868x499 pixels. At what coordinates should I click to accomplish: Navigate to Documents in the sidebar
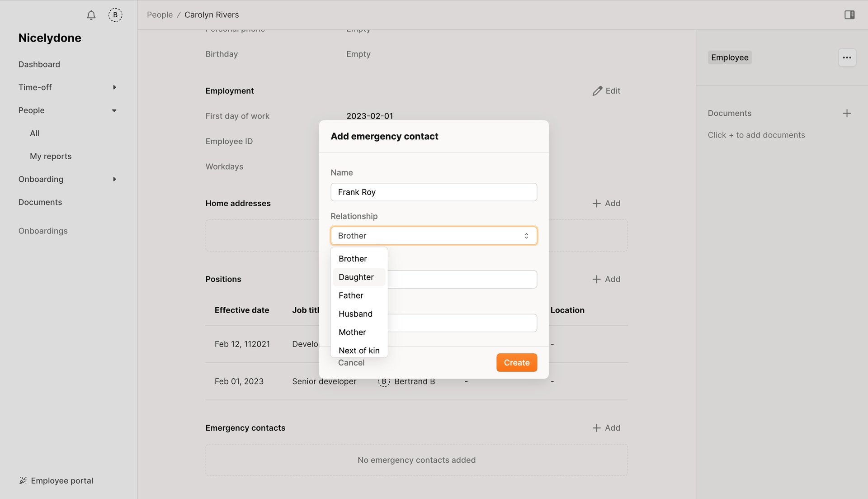40,202
